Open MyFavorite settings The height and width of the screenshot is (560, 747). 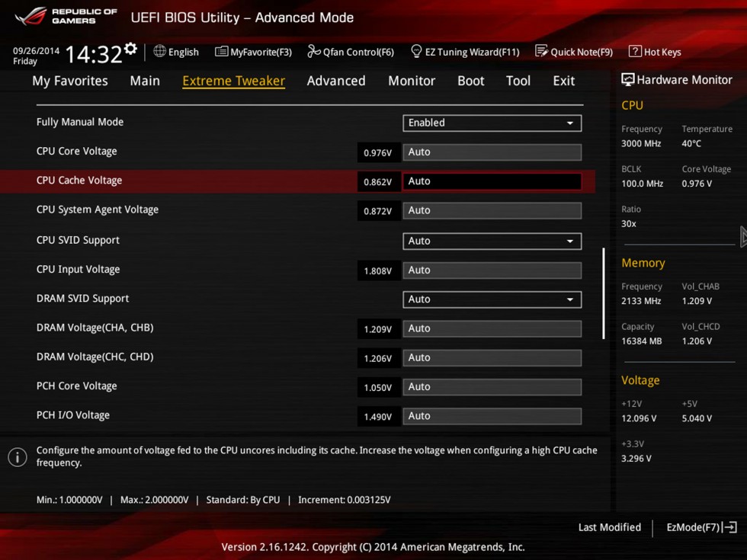(253, 52)
